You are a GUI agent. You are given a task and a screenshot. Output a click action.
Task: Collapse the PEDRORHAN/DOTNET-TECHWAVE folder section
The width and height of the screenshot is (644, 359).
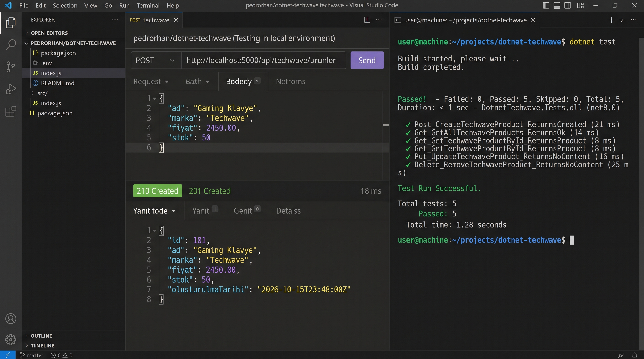click(x=73, y=43)
